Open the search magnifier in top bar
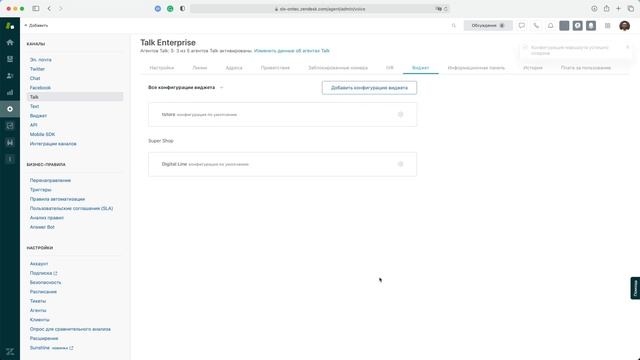This screenshot has height=360, width=640. [453, 26]
